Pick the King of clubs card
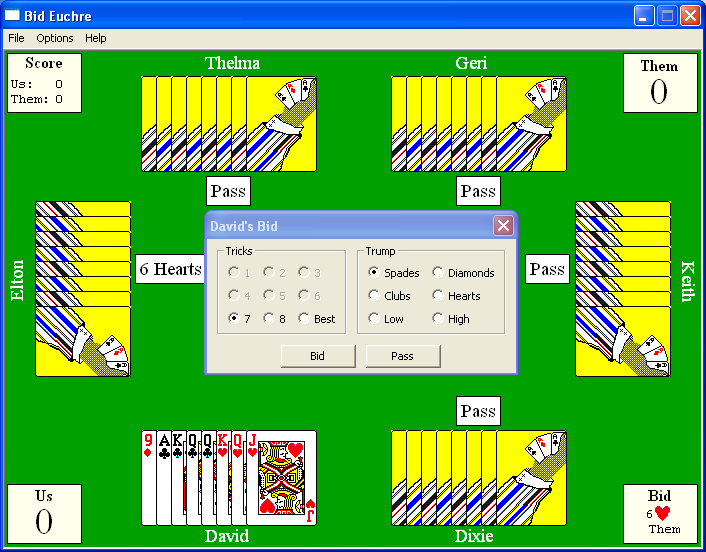Screen dimensions: 706x552 point(178,480)
